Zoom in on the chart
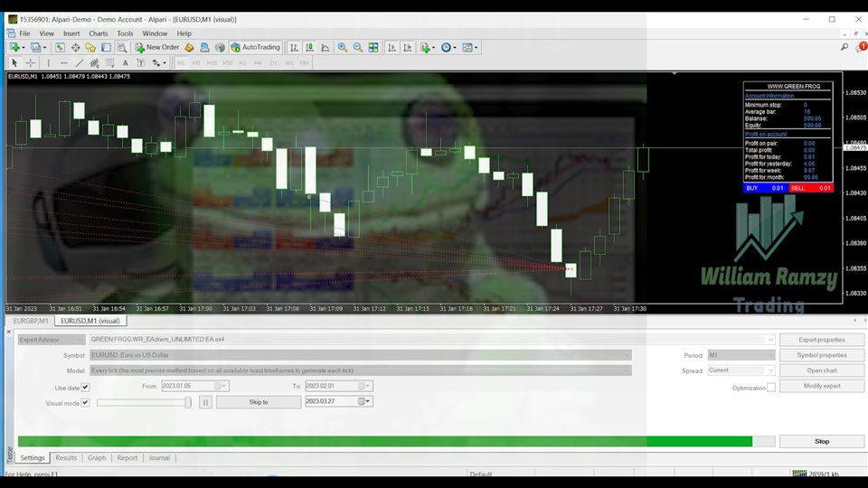868x488 pixels. 343,48
